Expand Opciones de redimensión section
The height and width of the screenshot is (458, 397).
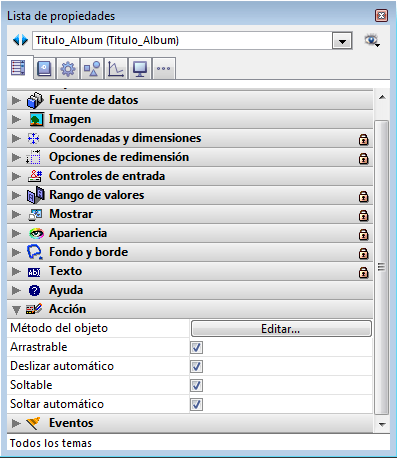coord(16,157)
